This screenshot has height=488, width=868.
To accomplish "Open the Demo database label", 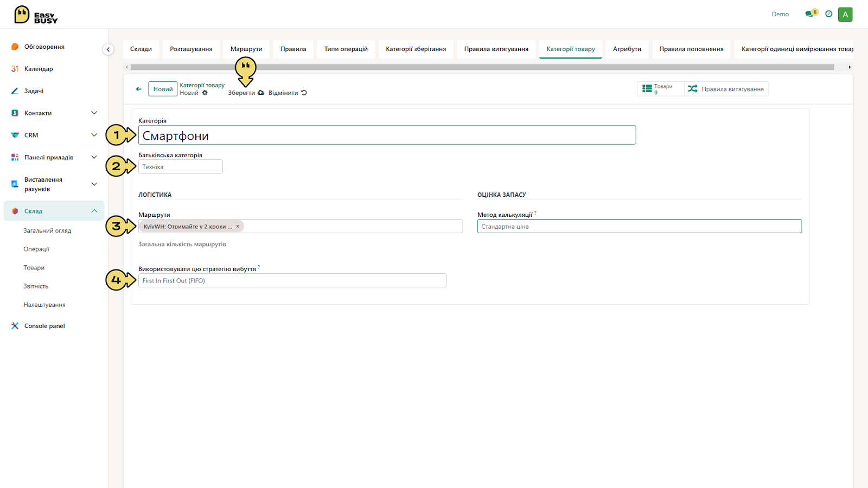I will (x=780, y=14).
